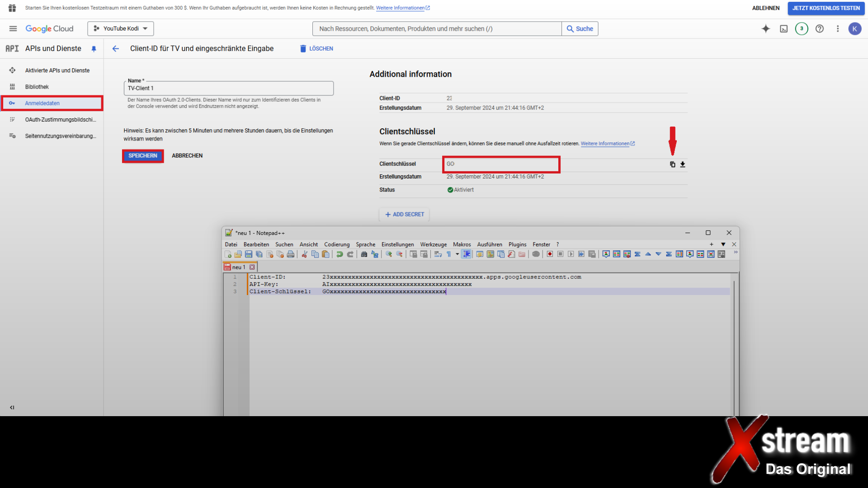Toggle show all characters pilcrow
This screenshot has width=868, height=488.
(x=448, y=254)
